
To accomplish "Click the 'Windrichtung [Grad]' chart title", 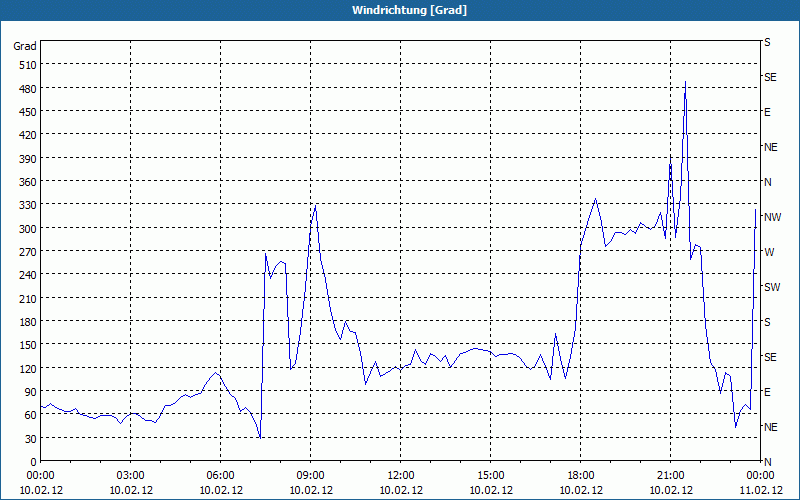I will tap(409, 10).
